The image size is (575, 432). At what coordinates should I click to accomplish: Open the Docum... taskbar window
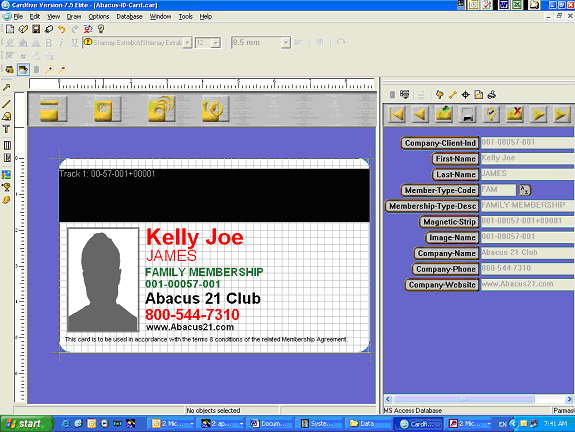(271, 424)
